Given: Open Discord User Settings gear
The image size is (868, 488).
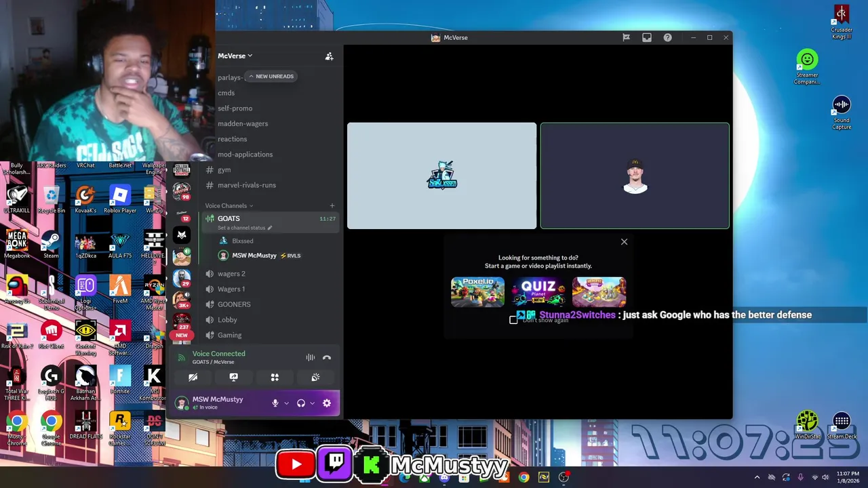Looking at the screenshot, I should click(327, 403).
